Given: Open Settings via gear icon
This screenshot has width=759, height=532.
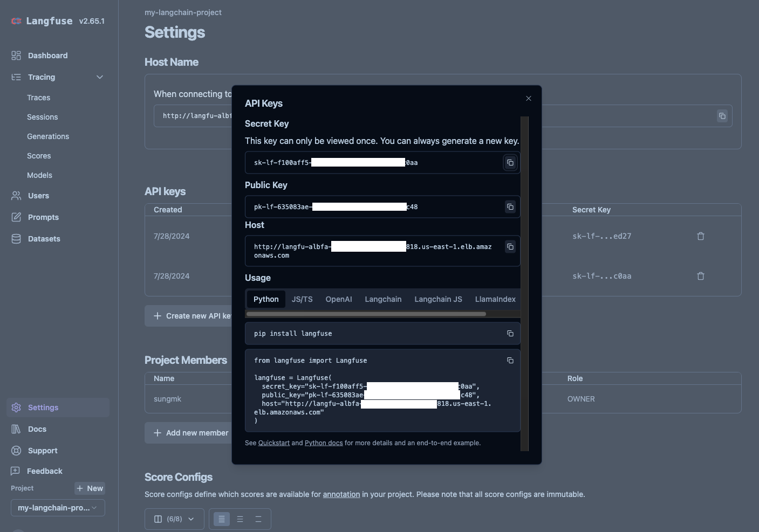Looking at the screenshot, I should pos(16,407).
